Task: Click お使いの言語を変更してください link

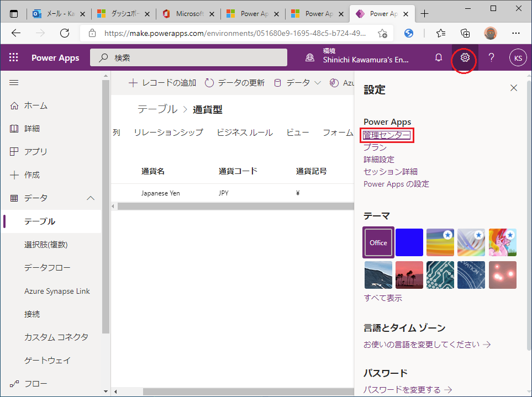Action: [x=427, y=345]
